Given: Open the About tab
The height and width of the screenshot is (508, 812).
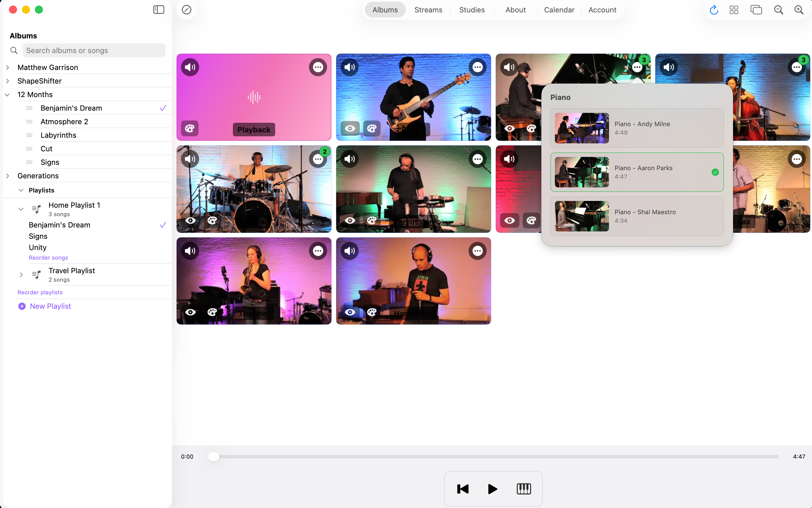Looking at the screenshot, I should pyautogui.click(x=515, y=10).
